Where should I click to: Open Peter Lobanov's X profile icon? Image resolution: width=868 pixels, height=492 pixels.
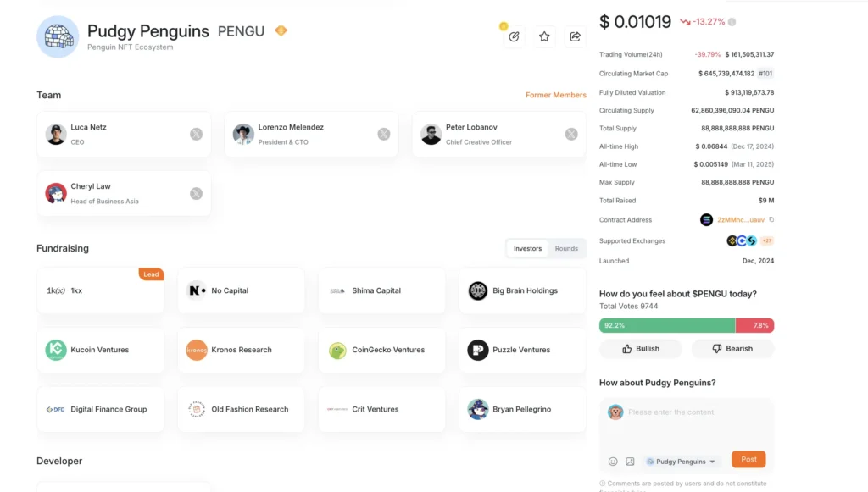(571, 134)
